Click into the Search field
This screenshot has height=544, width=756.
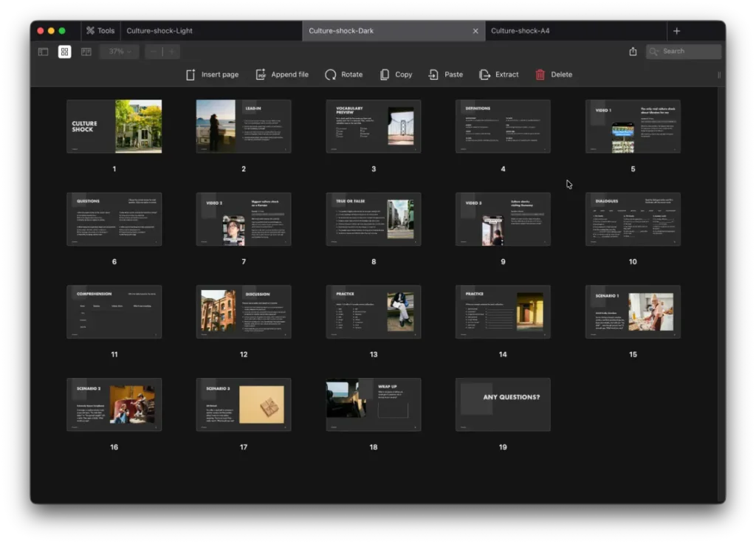(684, 52)
